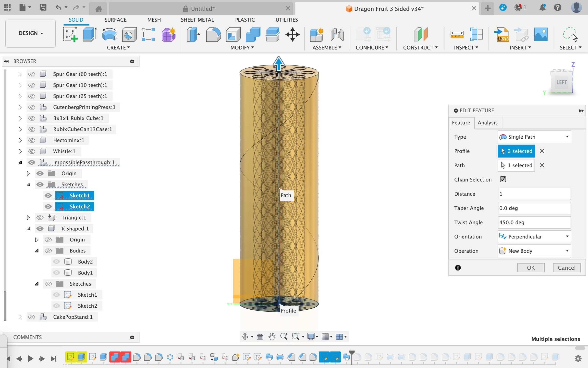Viewport: 588px width, 368px height.
Task: Click the Joint tool icon
Action: point(337,34)
